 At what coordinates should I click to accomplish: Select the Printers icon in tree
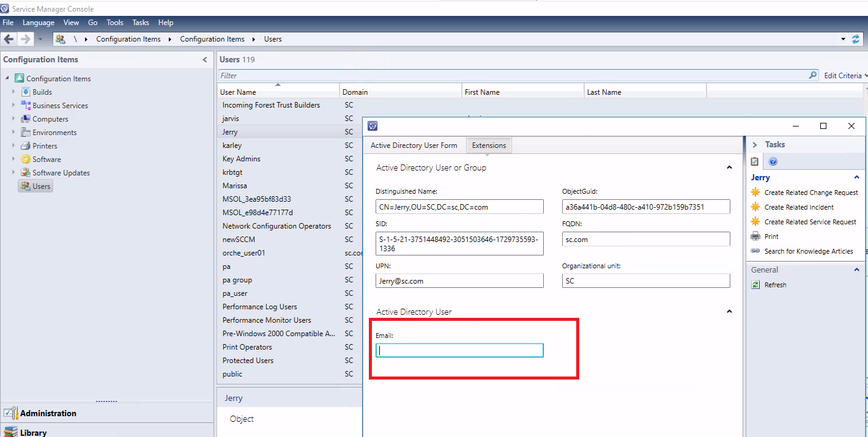(x=26, y=145)
